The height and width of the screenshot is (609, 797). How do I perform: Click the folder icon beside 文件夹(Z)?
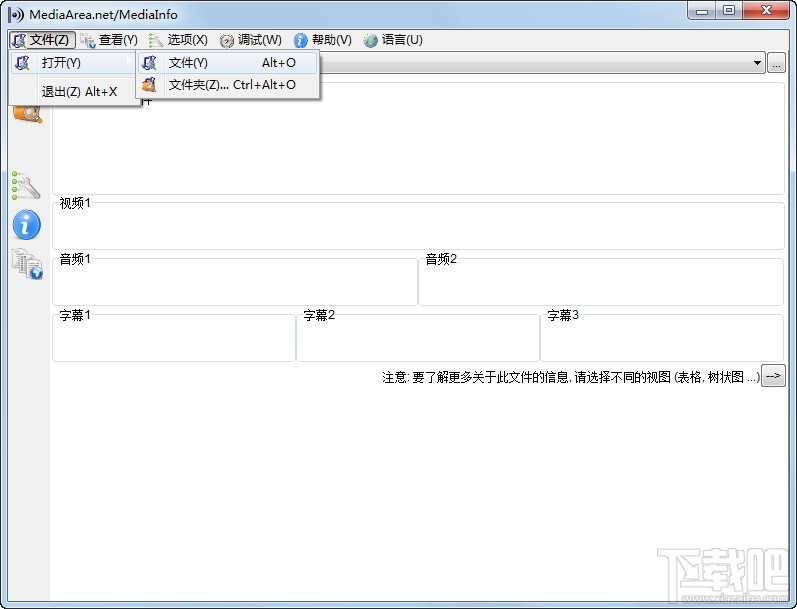pos(149,85)
